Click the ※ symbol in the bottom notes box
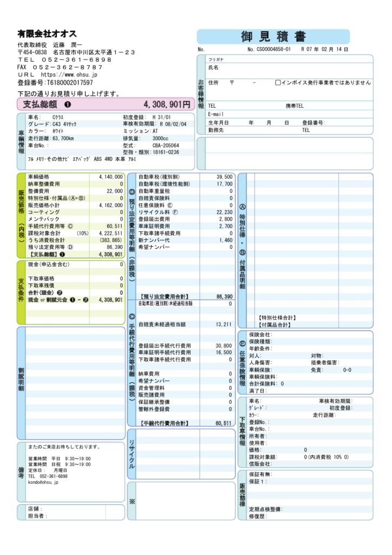 132,501
